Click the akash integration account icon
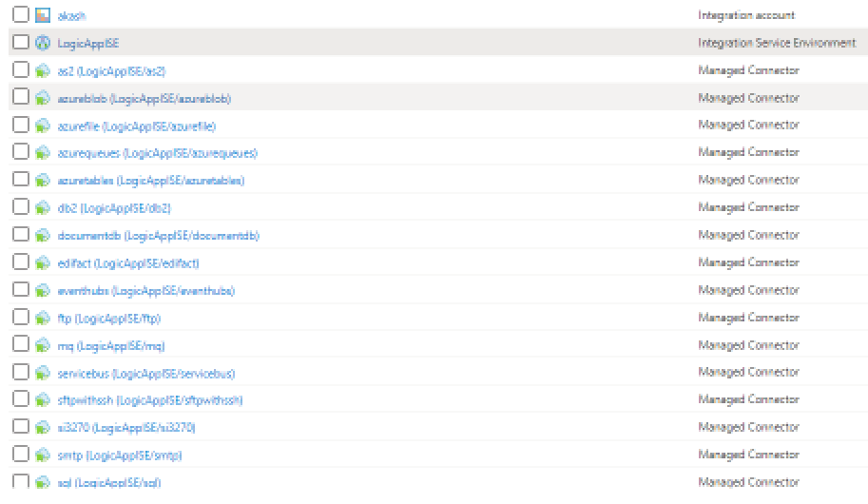868x504 pixels. (42, 16)
